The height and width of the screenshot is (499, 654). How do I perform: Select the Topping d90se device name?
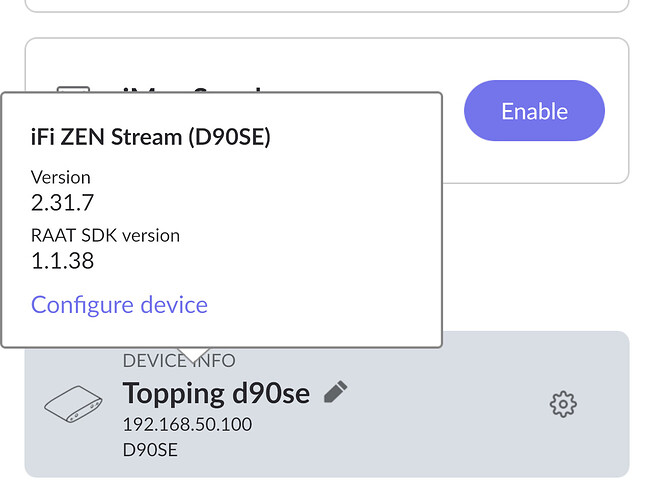(x=216, y=393)
